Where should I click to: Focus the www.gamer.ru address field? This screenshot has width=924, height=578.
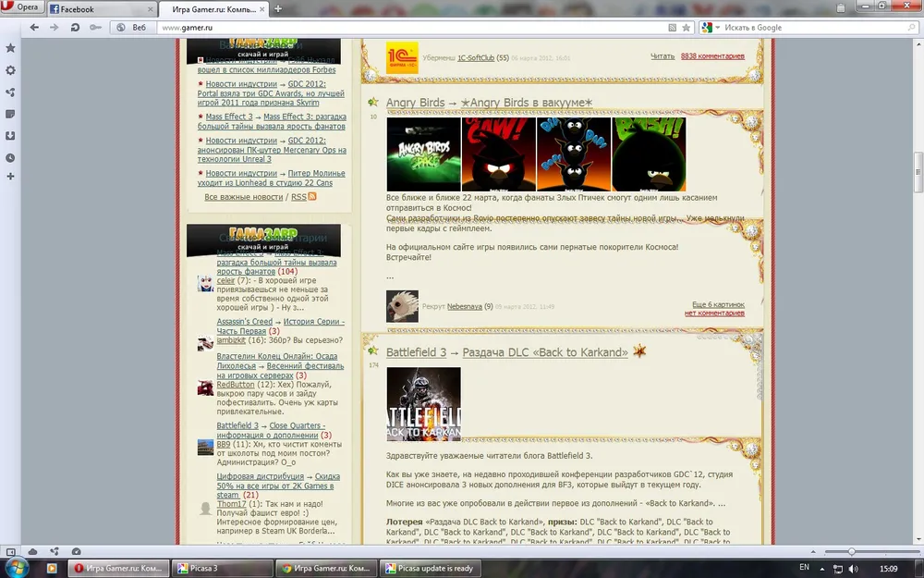412,27
